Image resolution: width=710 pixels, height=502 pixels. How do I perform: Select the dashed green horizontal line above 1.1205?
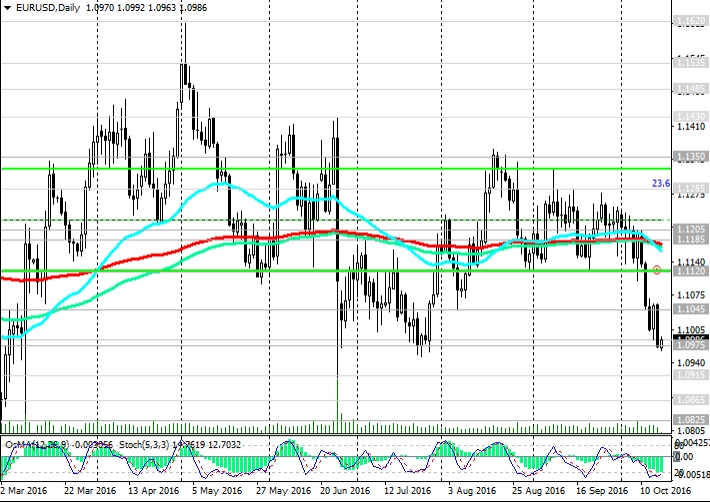[335, 220]
